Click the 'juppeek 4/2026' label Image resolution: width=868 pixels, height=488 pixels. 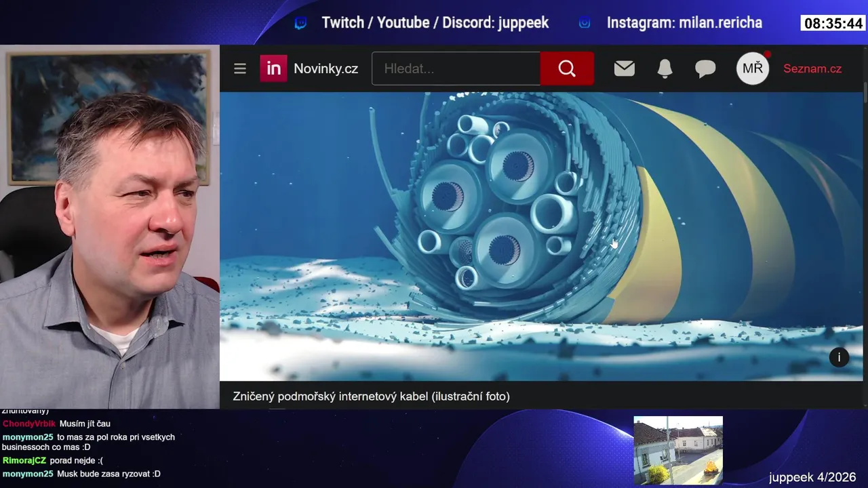[812, 477]
